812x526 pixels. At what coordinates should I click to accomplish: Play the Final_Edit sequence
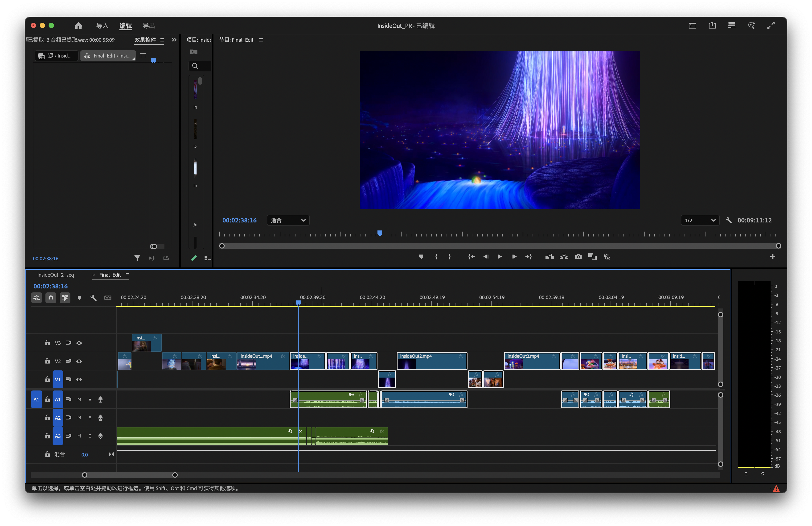500,257
